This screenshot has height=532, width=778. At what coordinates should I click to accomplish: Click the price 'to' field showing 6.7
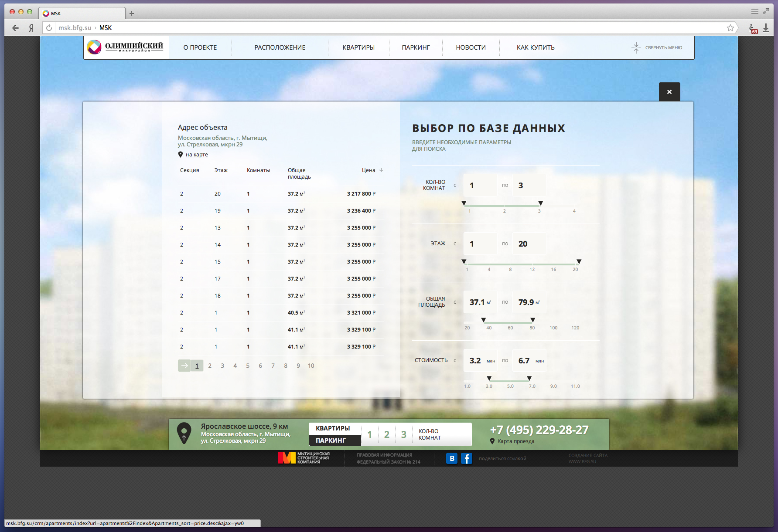pos(529,360)
